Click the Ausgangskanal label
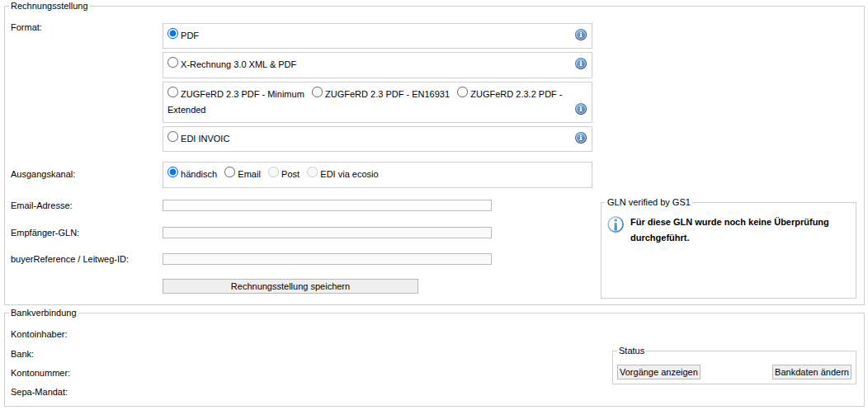The image size is (868, 410). tap(43, 174)
